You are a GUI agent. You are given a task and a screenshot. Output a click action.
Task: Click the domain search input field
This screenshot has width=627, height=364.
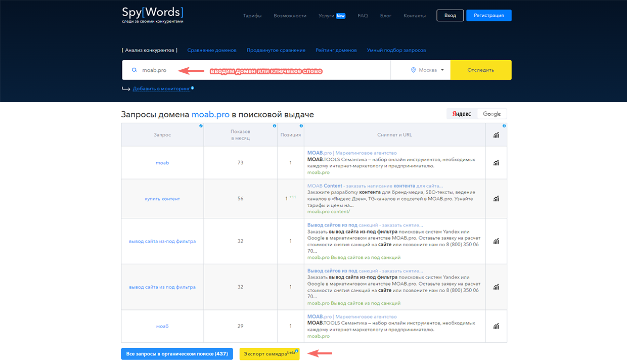pyautogui.click(x=256, y=70)
